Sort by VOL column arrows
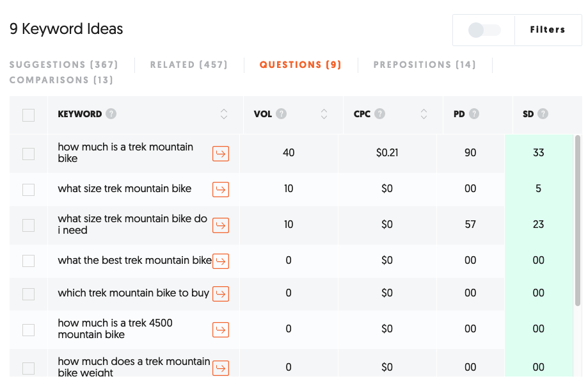Viewport: 588px width, 381px height. (x=324, y=114)
